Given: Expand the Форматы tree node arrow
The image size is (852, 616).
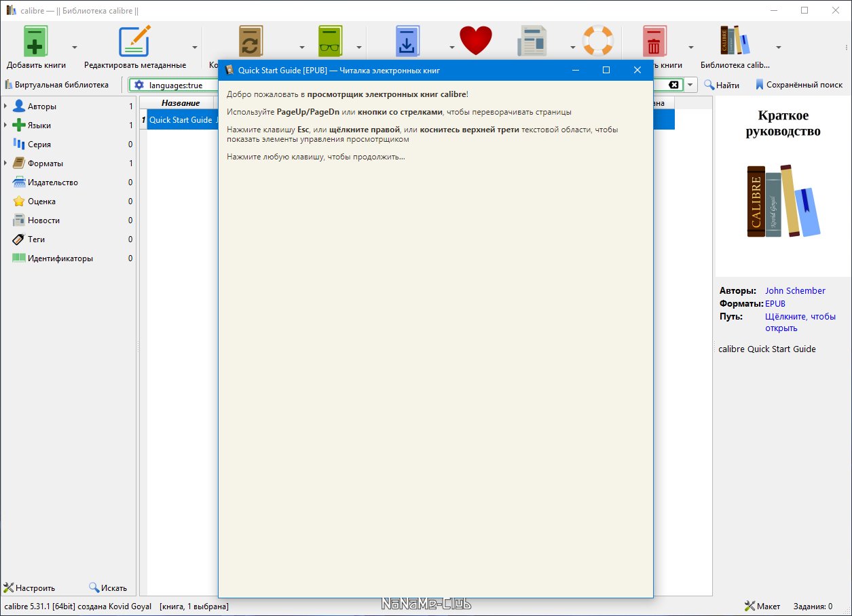Looking at the screenshot, I should coord(5,163).
